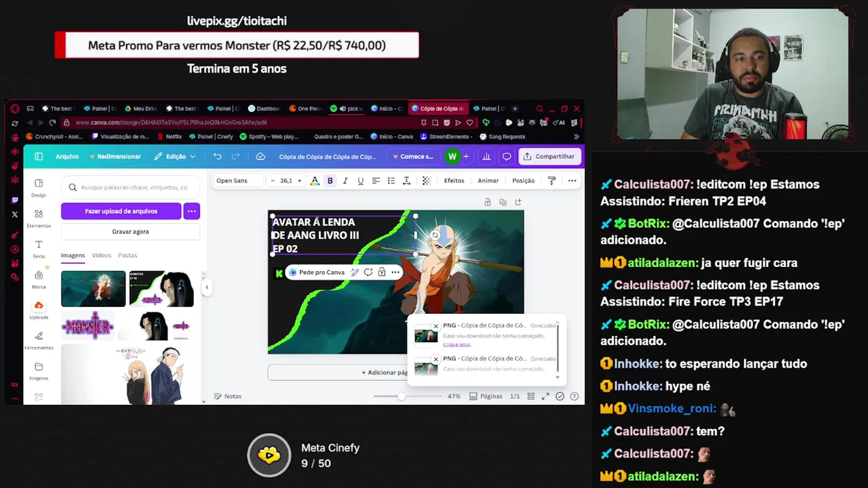
Task: Open the Texto sidebar panel
Action: click(39, 249)
